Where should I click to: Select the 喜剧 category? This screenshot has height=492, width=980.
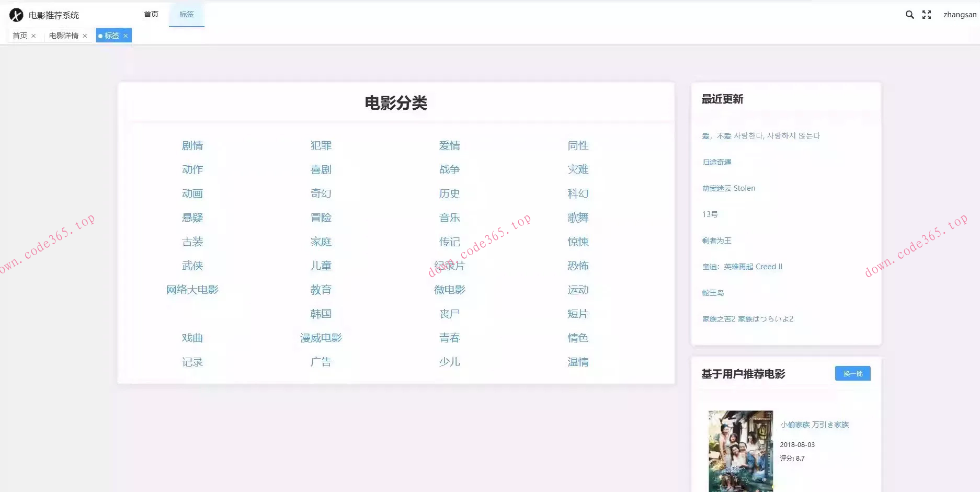pyautogui.click(x=321, y=169)
